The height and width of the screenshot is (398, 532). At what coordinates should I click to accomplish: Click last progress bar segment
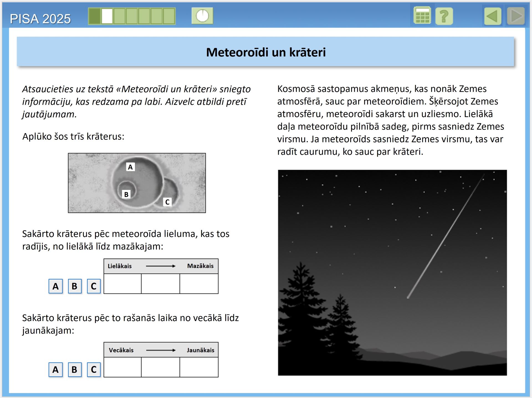tap(169, 16)
